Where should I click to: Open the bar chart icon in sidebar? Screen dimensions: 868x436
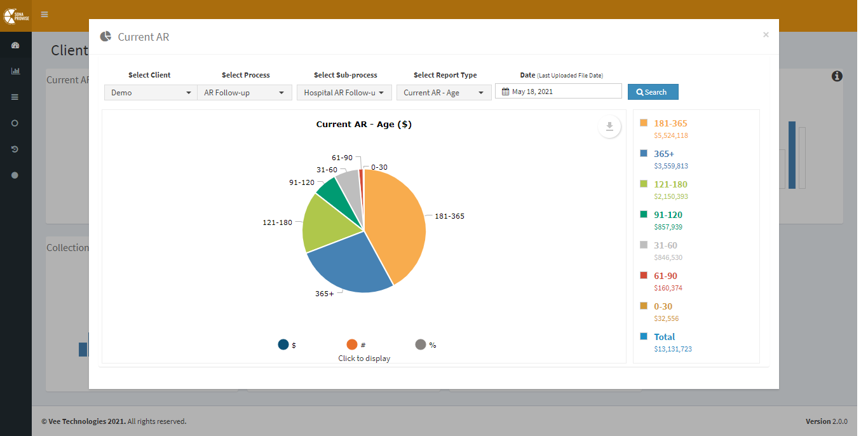coord(15,71)
